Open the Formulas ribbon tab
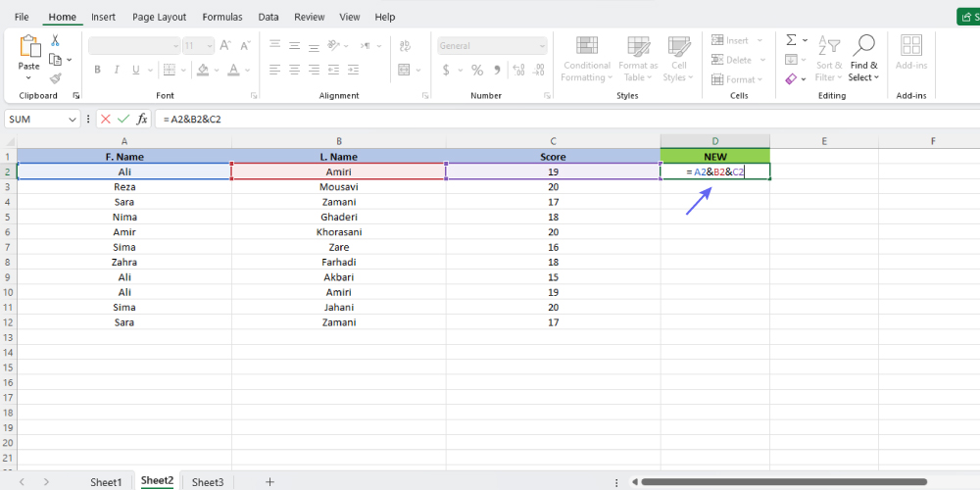The height and width of the screenshot is (490, 980). (x=222, y=17)
